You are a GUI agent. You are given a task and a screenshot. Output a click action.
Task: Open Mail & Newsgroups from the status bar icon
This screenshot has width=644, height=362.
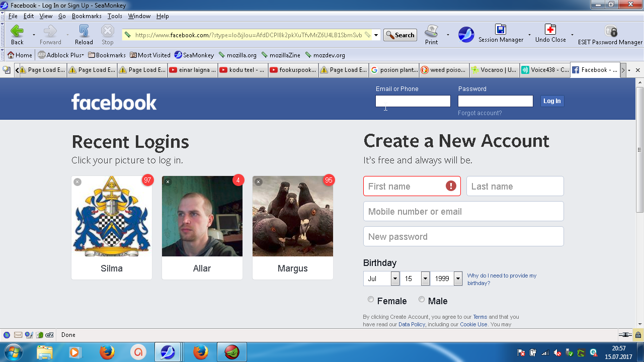pyautogui.click(x=18, y=335)
